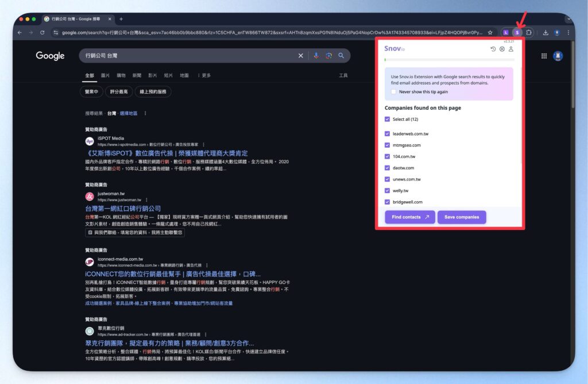Apply the 評分最高 filter chip
588x384 pixels.
[119, 91]
